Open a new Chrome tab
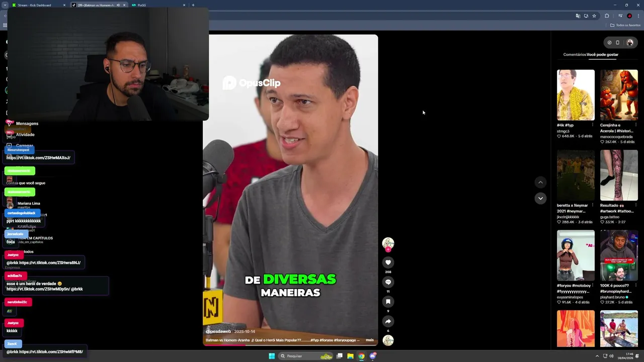This screenshot has height=362, width=644. tap(193, 5)
